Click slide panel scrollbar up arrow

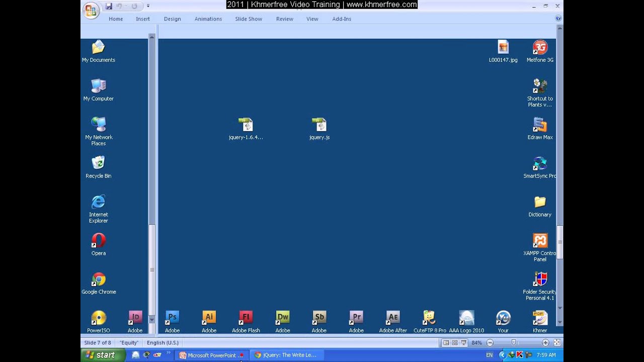pos(152,37)
